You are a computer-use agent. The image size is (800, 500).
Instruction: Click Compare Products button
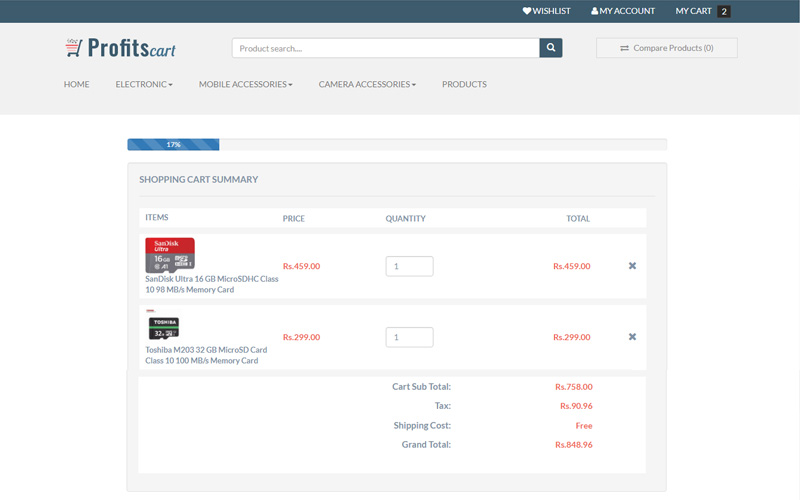tap(667, 48)
